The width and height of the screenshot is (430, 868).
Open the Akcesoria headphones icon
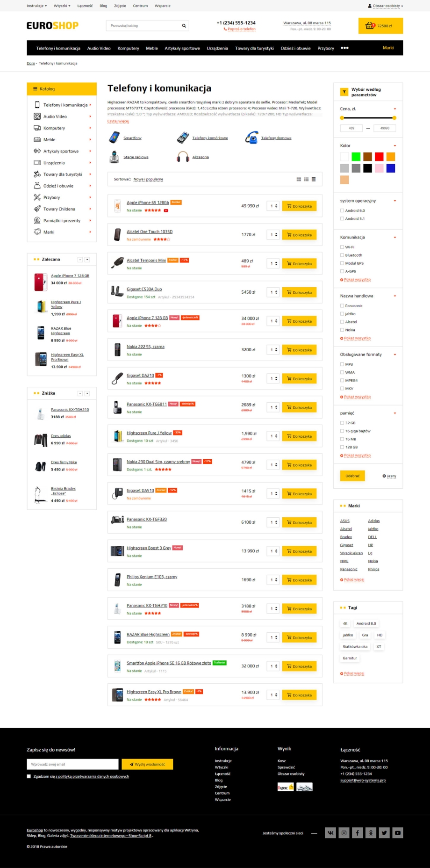pyautogui.click(x=183, y=157)
